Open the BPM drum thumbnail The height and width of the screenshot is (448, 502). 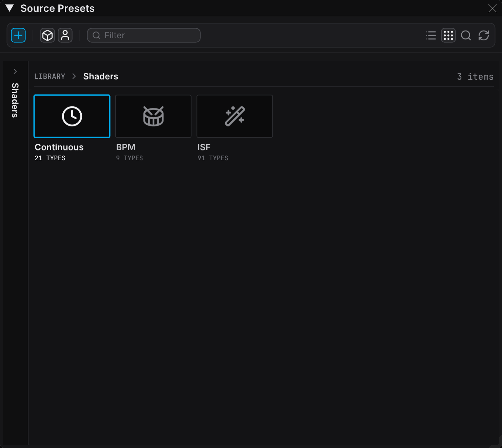tap(153, 116)
